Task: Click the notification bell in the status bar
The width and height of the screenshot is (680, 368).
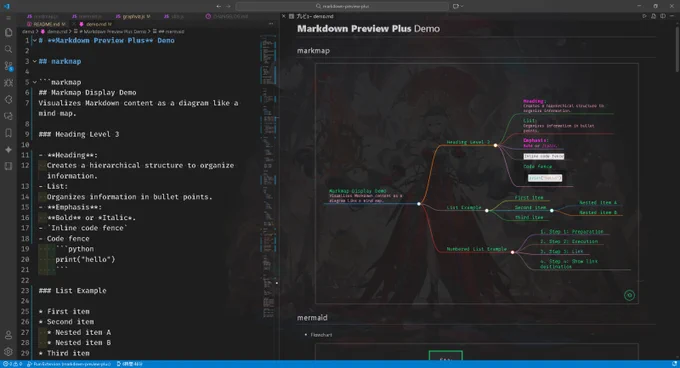Action: click(674, 364)
